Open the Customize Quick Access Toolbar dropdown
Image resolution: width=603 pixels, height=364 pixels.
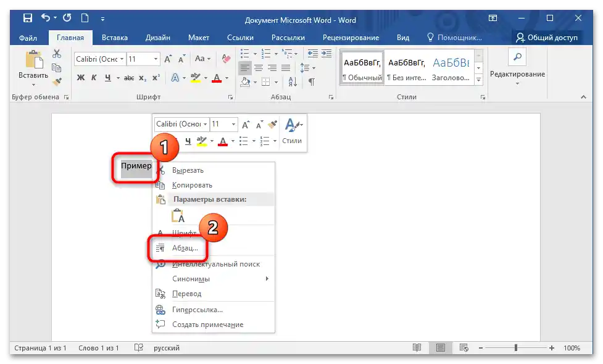coord(102,19)
